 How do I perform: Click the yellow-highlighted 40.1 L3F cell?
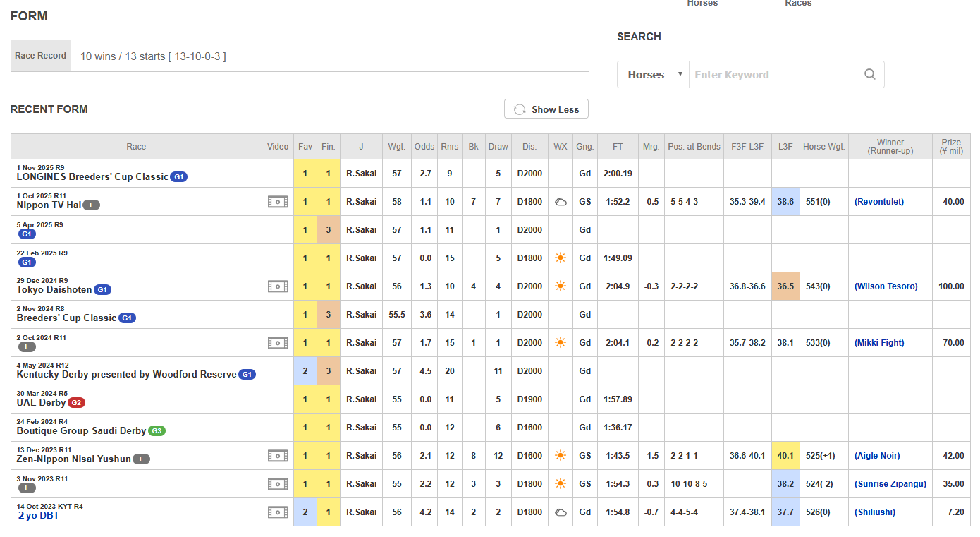tap(785, 456)
